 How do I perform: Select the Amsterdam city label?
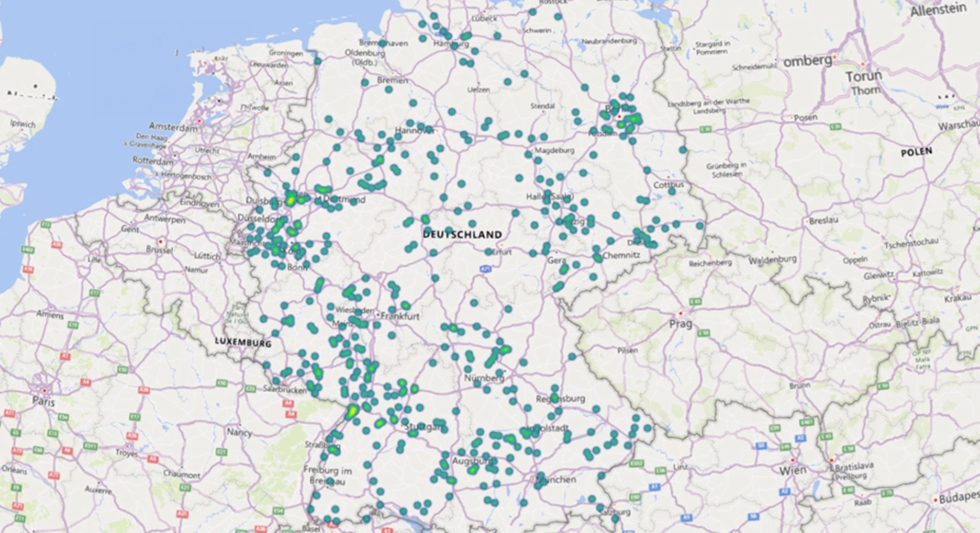point(173,127)
